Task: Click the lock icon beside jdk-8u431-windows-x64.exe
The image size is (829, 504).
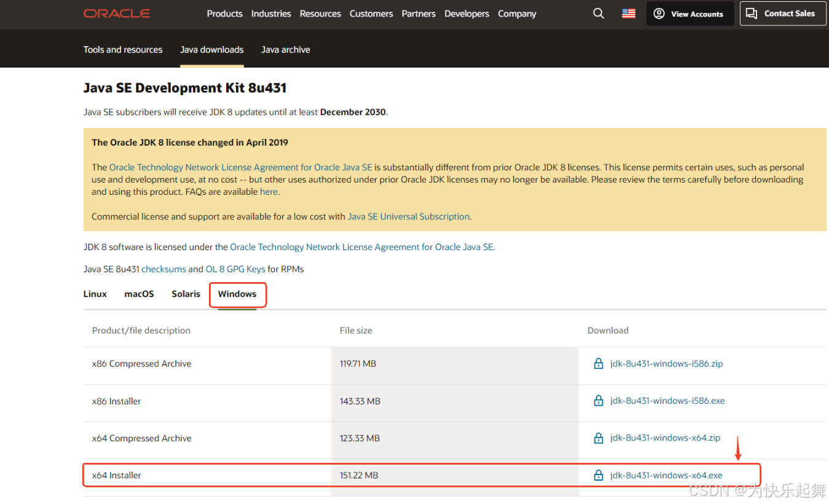Action: click(599, 476)
